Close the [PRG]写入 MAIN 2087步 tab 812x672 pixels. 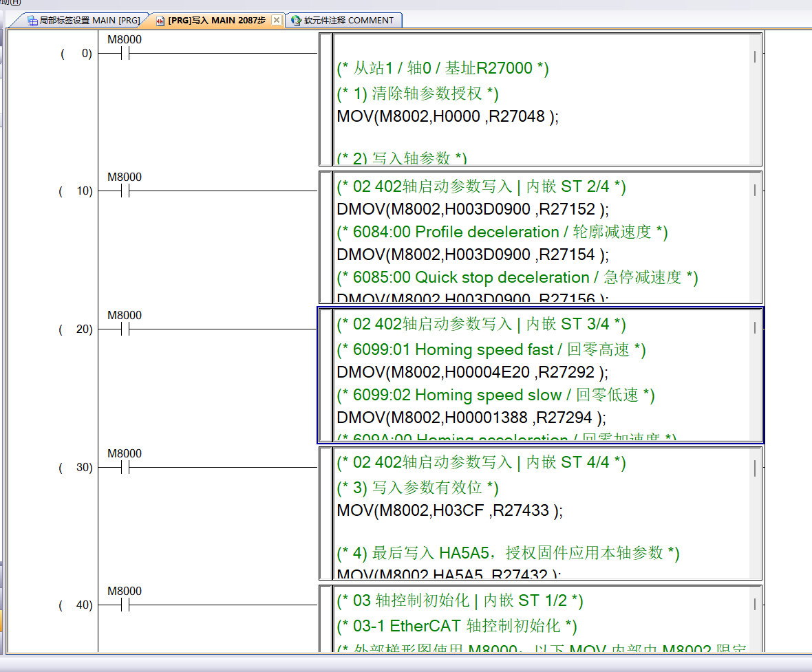tap(277, 20)
